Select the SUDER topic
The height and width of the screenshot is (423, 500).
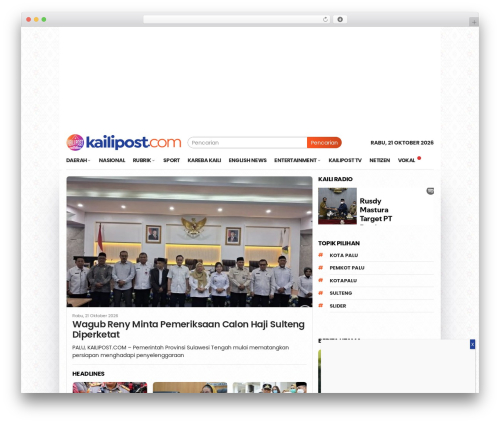pos(338,306)
